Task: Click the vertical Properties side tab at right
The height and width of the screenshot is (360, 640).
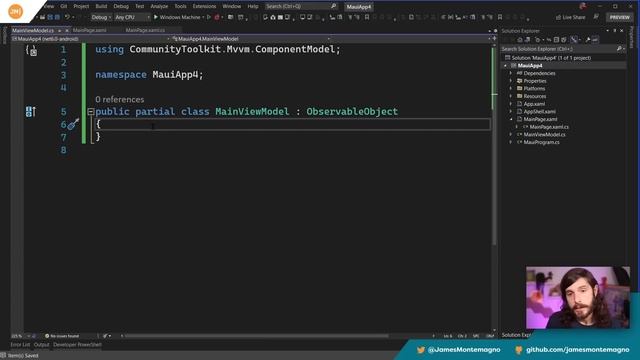Action: (x=632, y=38)
